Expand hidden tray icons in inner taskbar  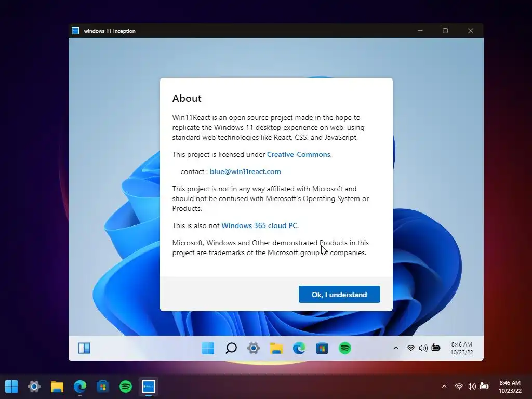click(x=395, y=348)
